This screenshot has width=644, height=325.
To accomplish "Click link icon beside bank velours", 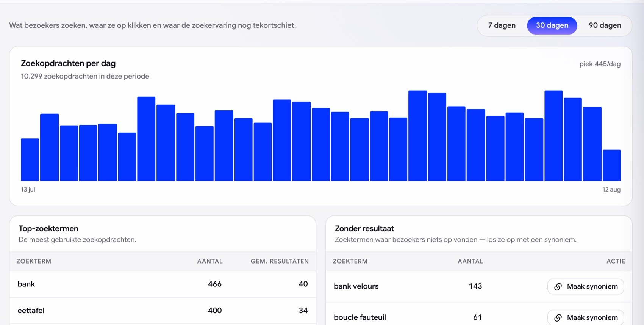I will pyautogui.click(x=558, y=287).
